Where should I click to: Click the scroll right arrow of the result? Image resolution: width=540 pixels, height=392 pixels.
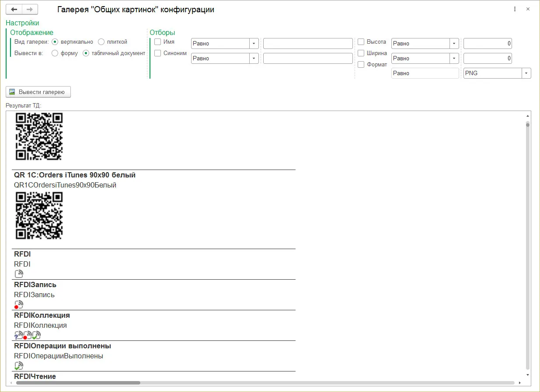click(x=519, y=383)
